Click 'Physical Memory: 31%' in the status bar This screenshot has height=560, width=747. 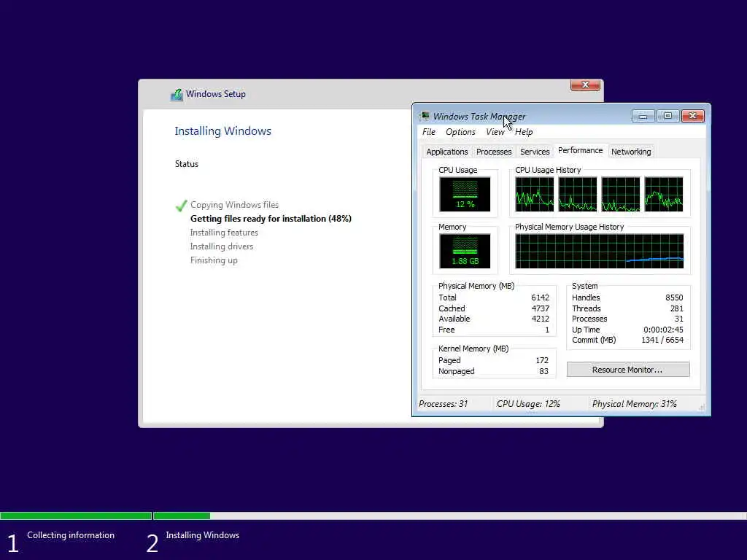tap(634, 404)
